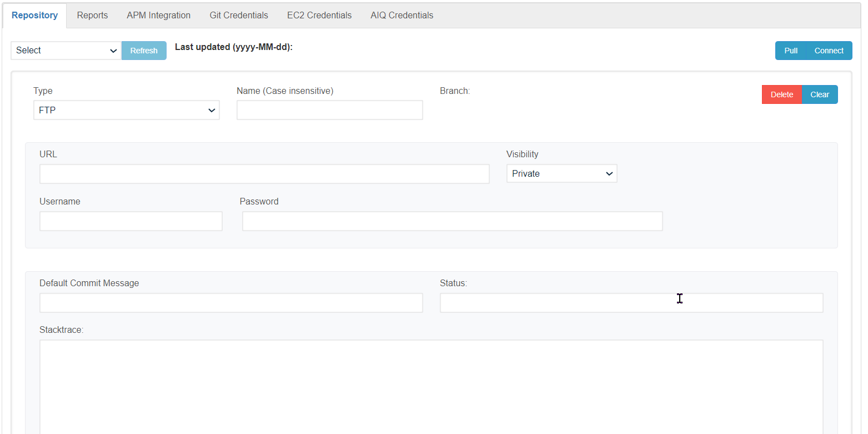
Task: Open the EC2 Credentials tab
Action: click(319, 15)
